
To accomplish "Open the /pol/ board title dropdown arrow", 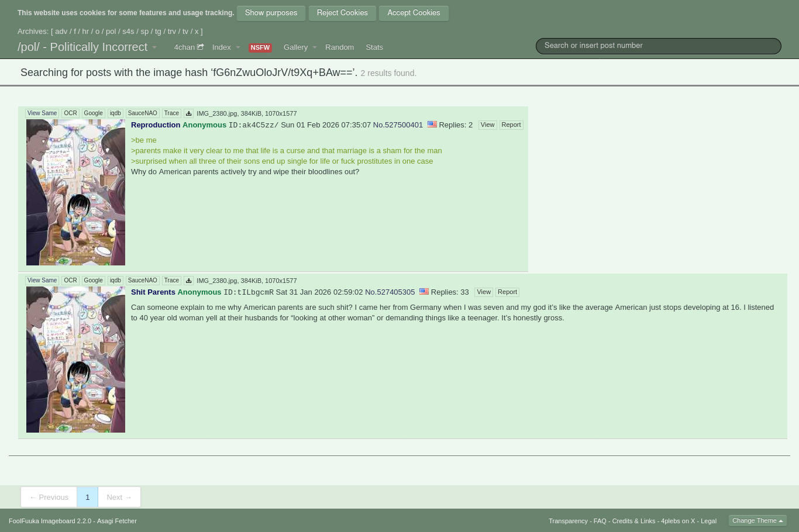I will [154, 47].
